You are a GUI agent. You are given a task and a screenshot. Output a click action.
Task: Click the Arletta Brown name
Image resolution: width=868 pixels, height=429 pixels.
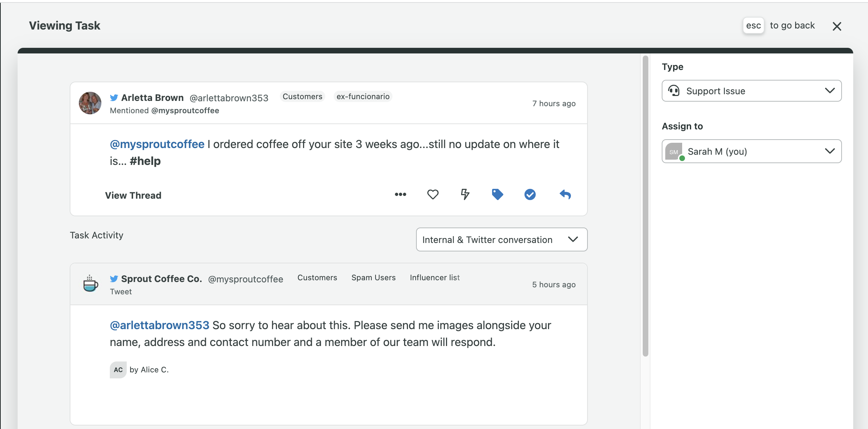(152, 97)
